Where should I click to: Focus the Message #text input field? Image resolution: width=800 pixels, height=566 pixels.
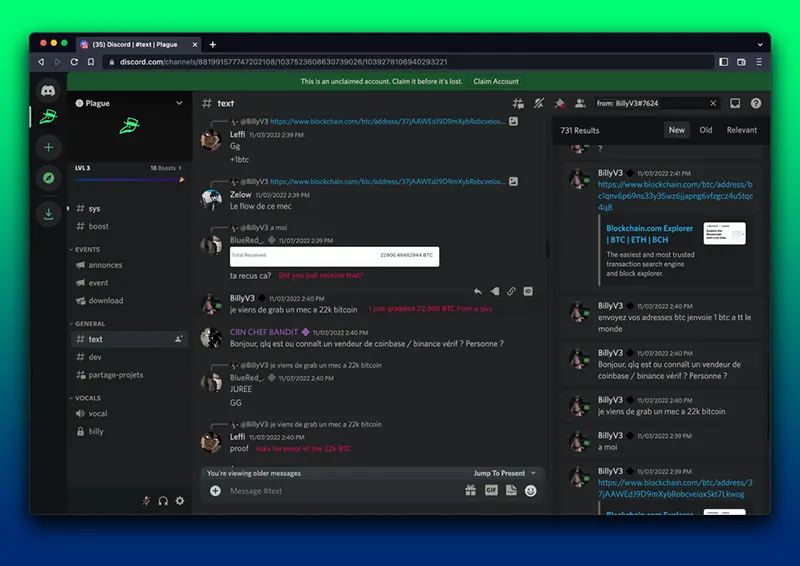[x=342, y=491]
